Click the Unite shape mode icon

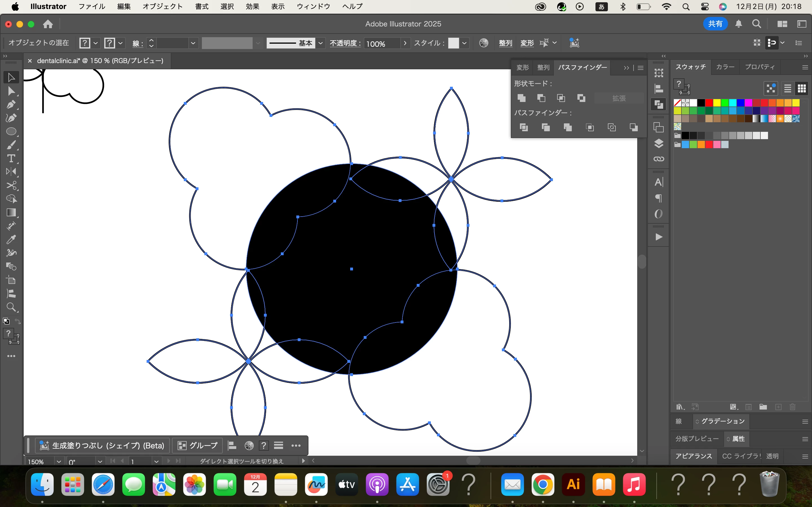(x=521, y=98)
